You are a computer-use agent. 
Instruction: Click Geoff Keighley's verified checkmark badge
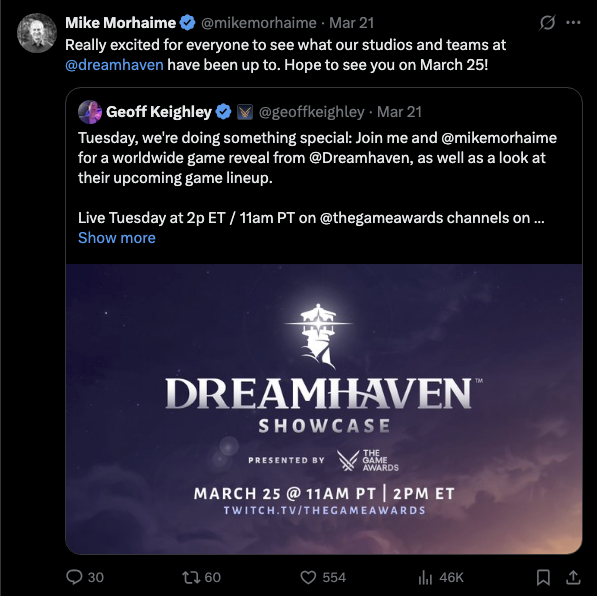tap(223, 112)
